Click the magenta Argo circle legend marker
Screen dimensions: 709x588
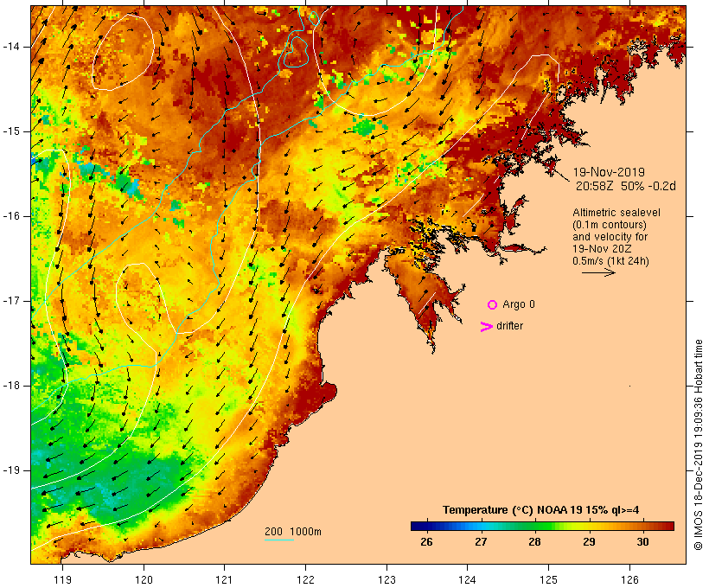(x=493, y=305)
